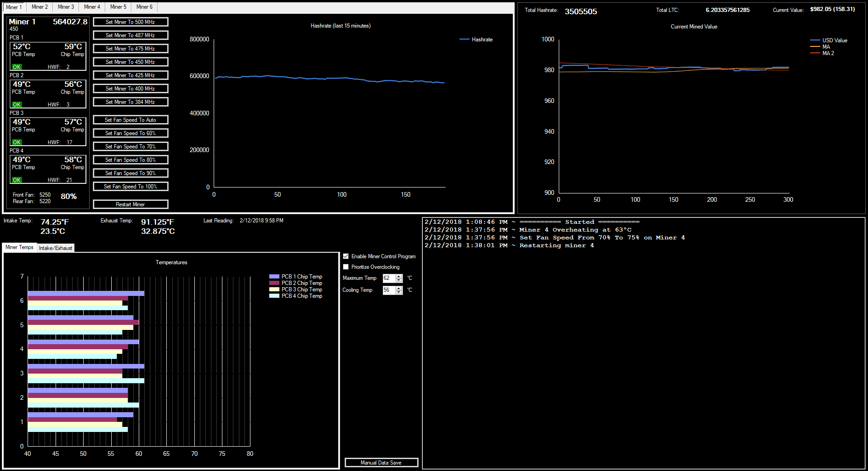Disable the Enable Miner Control Program checkbox
Screen dimensions: 868x471
[346, 256]
